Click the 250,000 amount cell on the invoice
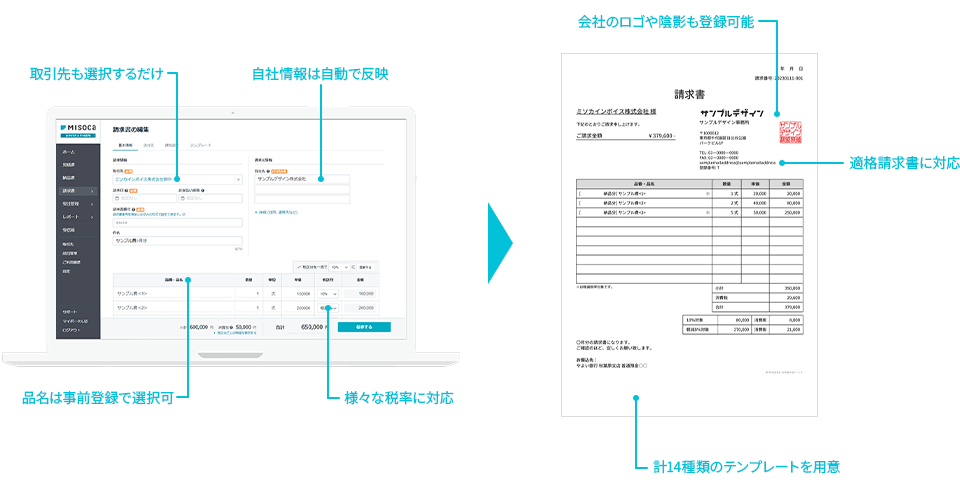The image size is (960, 487). coord(786,212)
